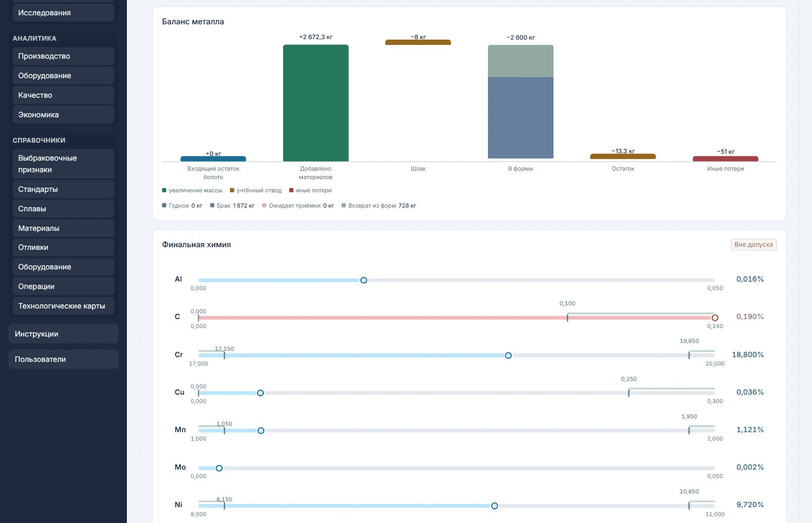Viewport: 812px width, 523px height.
Task: Click the Mn slider marker
Action: pyautogui.click(x=261, y=431)
